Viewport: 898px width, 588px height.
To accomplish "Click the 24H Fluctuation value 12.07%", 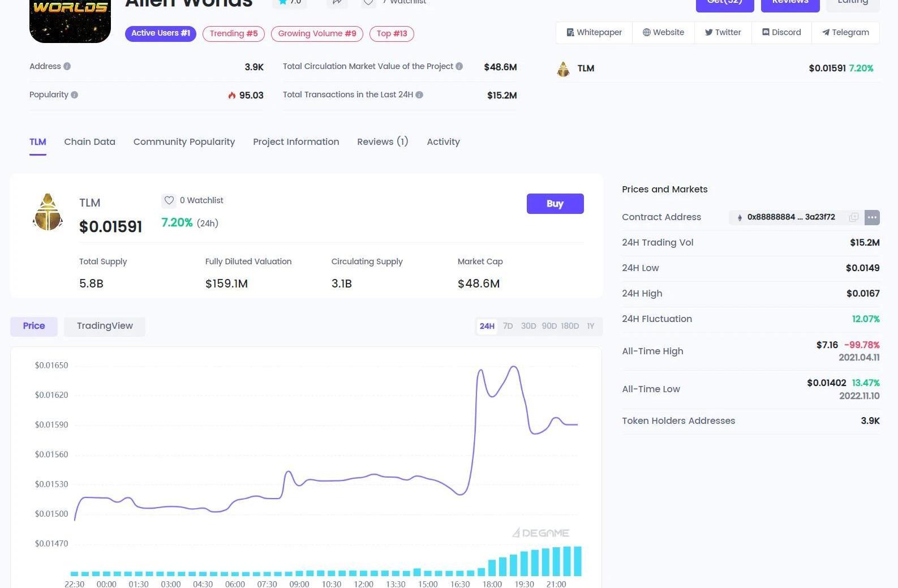I will coord(866,319).
